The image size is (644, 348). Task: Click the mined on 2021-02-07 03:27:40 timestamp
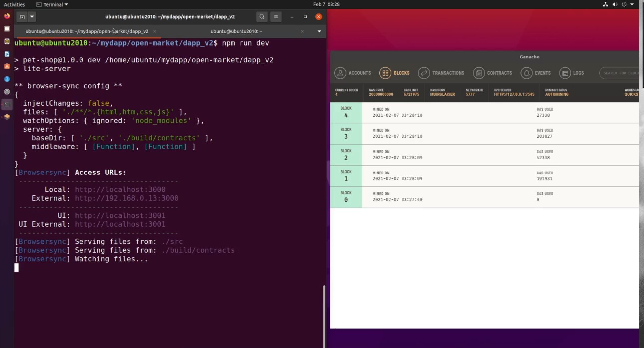(x=397, y=200)
